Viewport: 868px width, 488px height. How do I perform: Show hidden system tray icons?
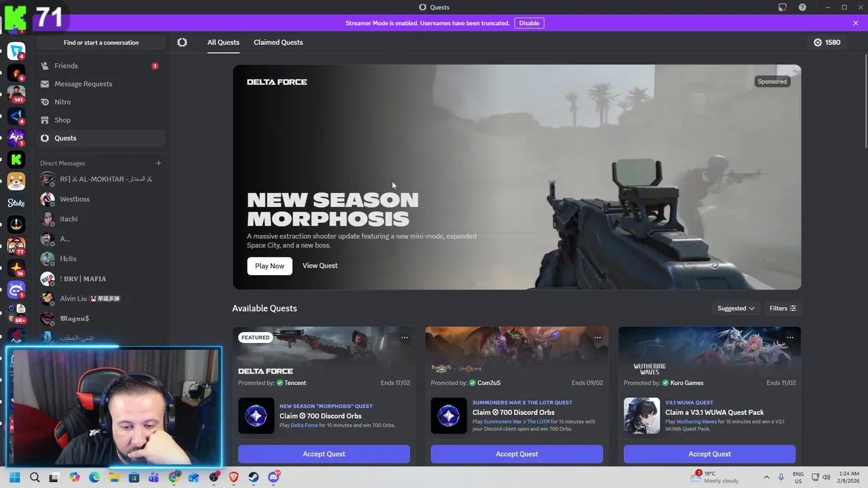(766, 477)
